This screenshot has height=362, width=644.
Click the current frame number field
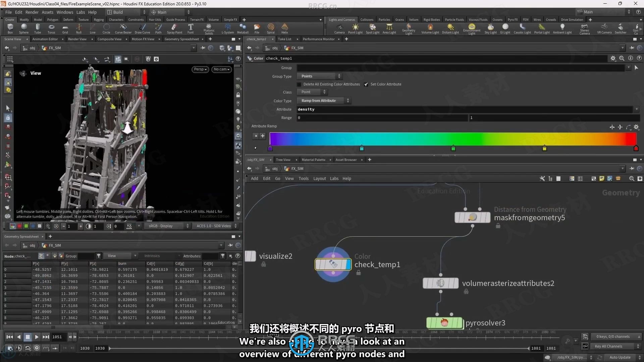point(59,337)
